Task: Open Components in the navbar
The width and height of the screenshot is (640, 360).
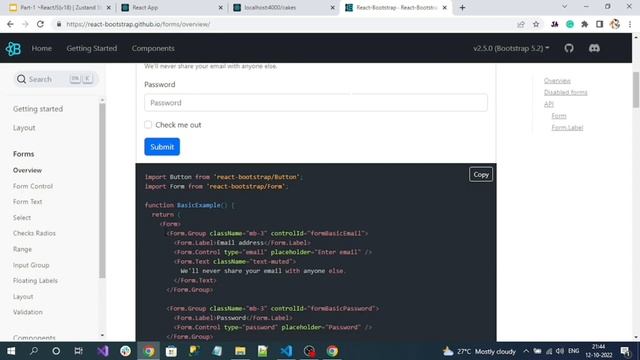Action: point(153,48)
